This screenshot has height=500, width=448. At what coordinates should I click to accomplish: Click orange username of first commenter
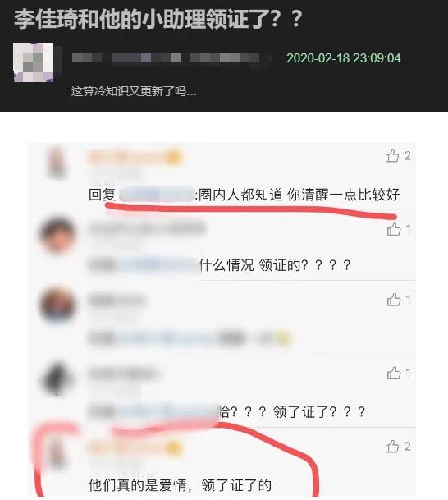pyautogui.click(x=135, y=157)
